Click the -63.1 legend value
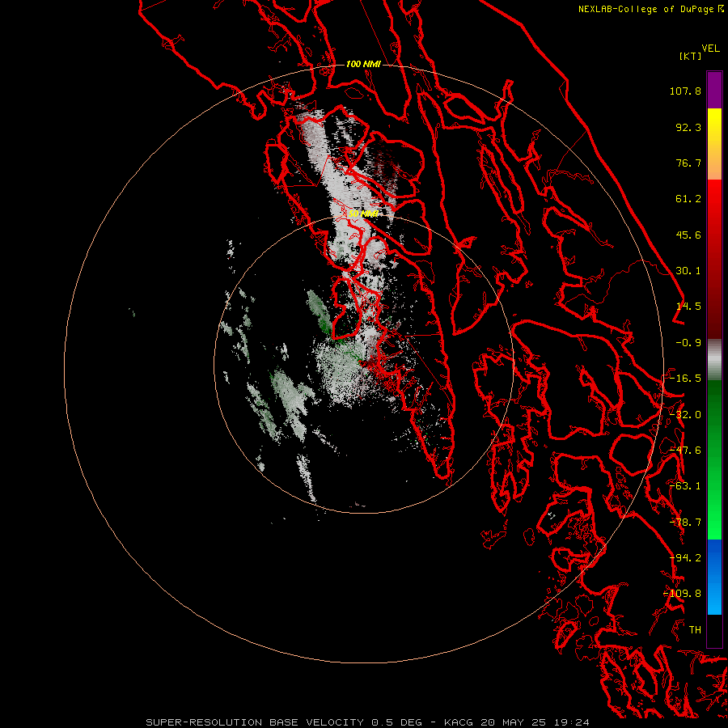The image size is (728, 728). coord(685,486)
